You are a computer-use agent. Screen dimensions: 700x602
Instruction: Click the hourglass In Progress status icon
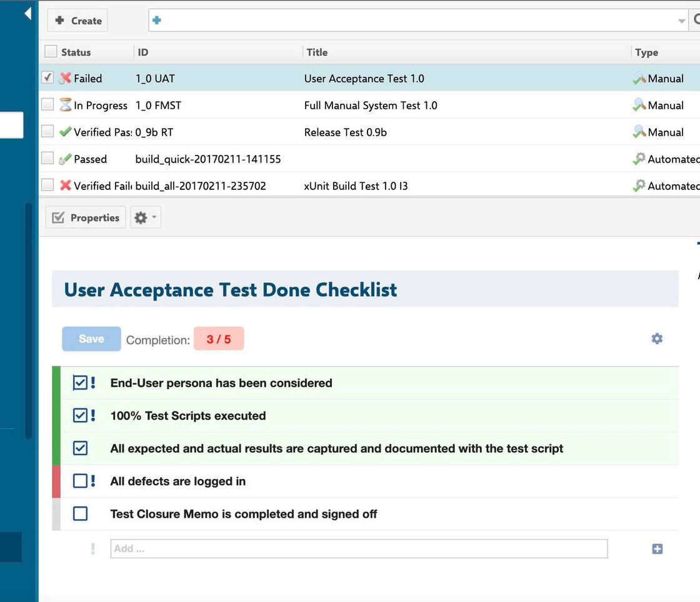pyautogui.click(x=65, y=106)
